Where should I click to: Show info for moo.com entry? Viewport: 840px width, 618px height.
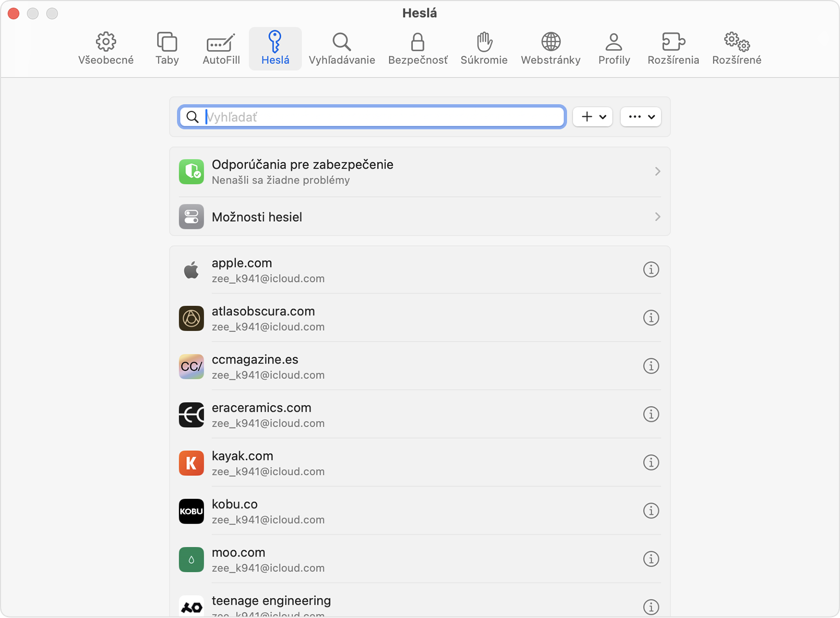(x=651, y=559)
